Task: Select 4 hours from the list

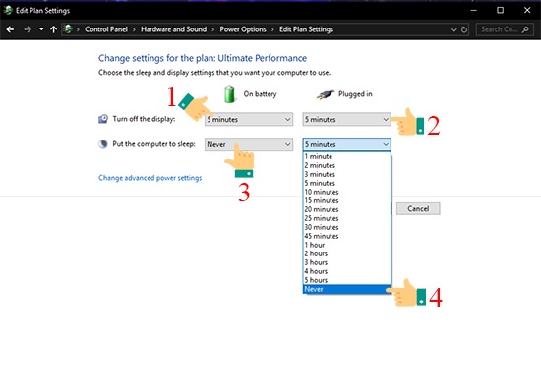Action: 347,271
